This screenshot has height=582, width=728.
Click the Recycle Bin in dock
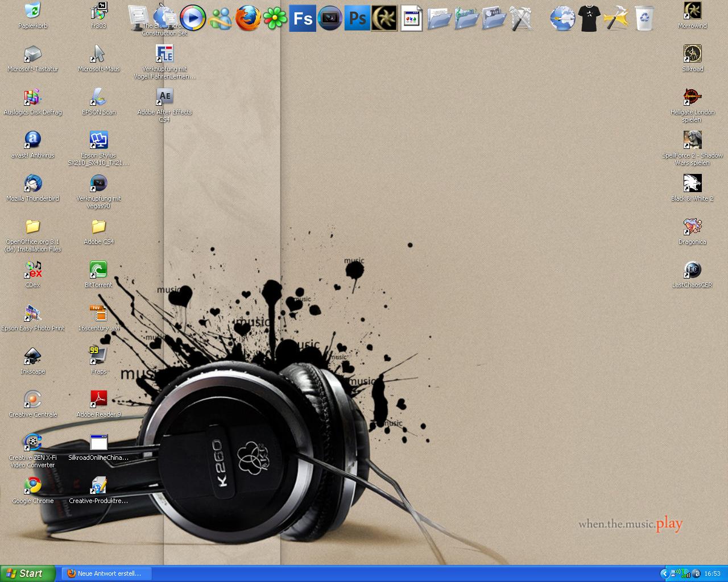coord(644,18)
